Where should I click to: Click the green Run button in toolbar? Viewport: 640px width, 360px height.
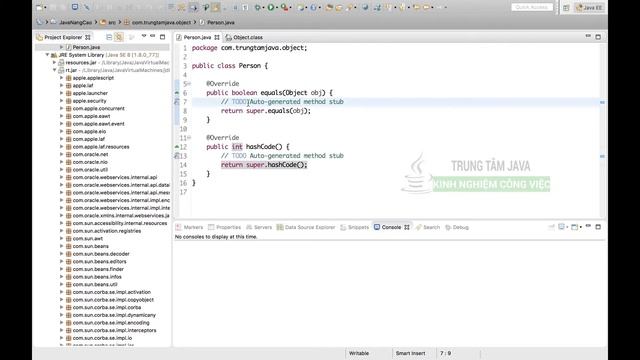click(271, 7)
